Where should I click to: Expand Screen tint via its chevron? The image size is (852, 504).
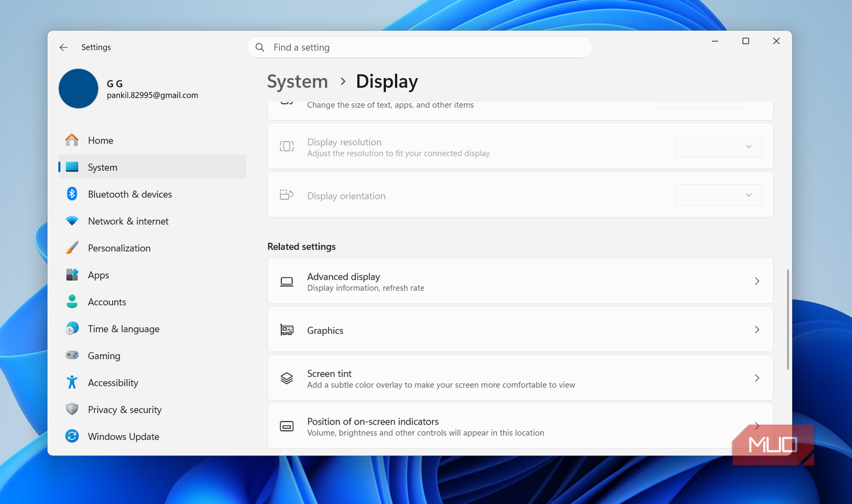pyautogui.click(x=757, y=378)
